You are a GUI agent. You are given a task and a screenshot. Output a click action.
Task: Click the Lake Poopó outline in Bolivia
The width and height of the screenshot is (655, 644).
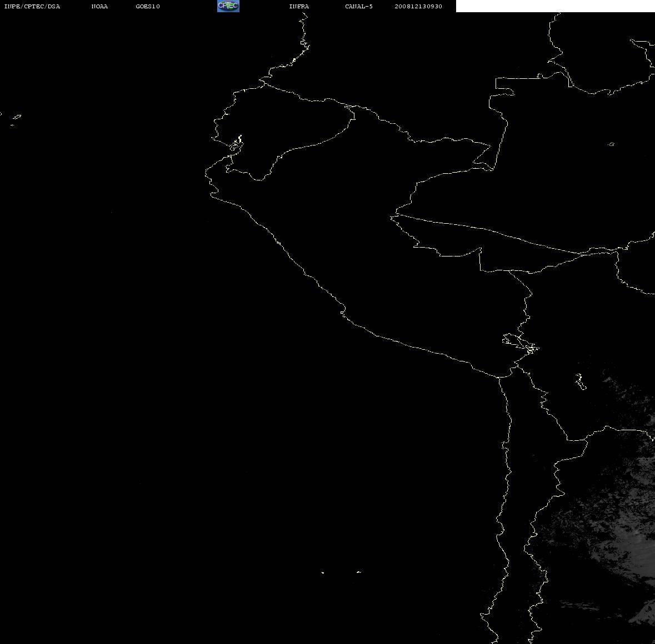[580, 381]
